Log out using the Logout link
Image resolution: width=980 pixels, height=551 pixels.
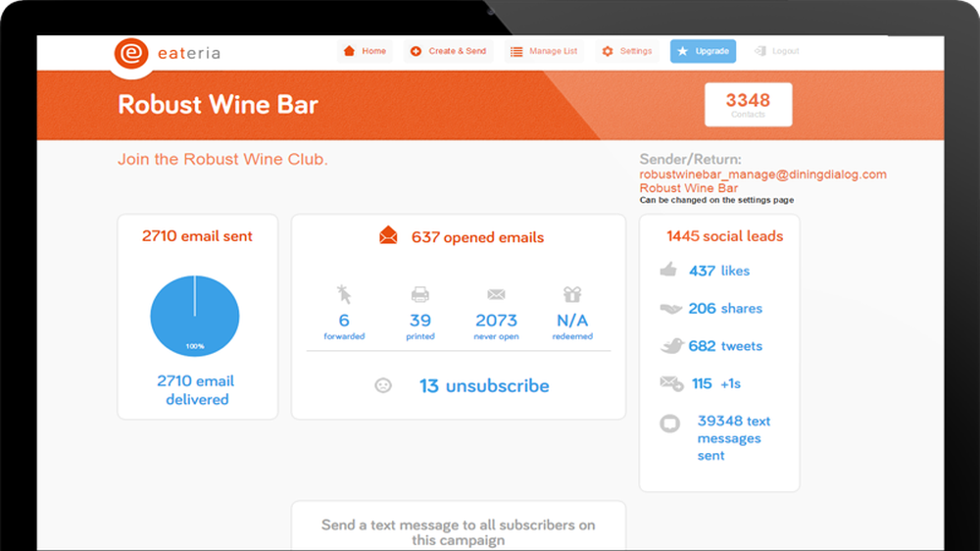click(x=777, y=51)
